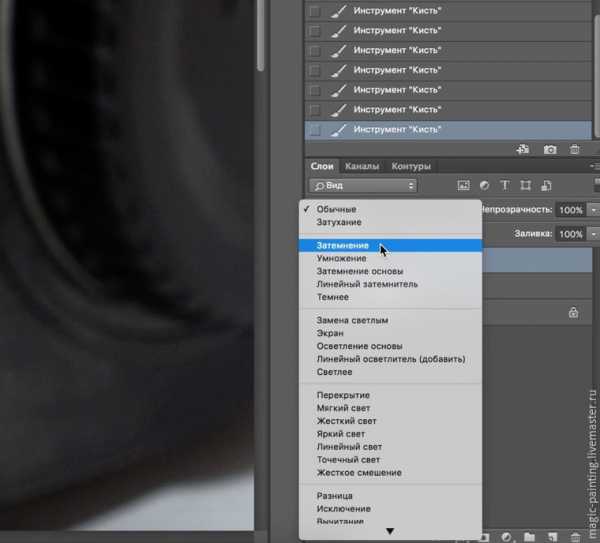600x543 pixels.
Task: Open the Layers panel flyout menu icon
Action: point(595,166)
